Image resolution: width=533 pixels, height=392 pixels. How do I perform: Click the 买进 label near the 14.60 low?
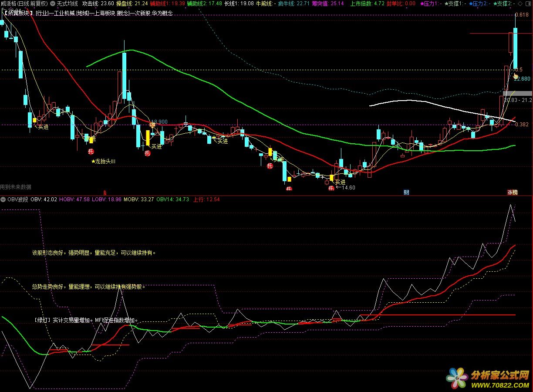(x=340, y=182)
